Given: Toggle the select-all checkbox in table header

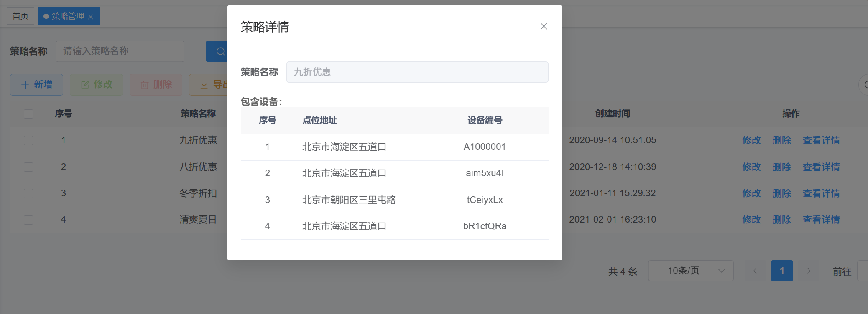Looking at the screenshot, I should pyautogui.click(x=28, y=114).
